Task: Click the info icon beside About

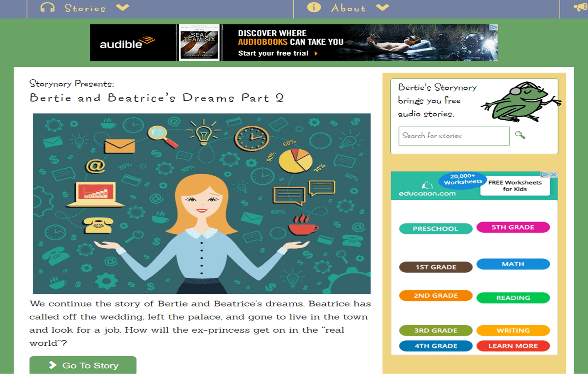Action: 314,7
